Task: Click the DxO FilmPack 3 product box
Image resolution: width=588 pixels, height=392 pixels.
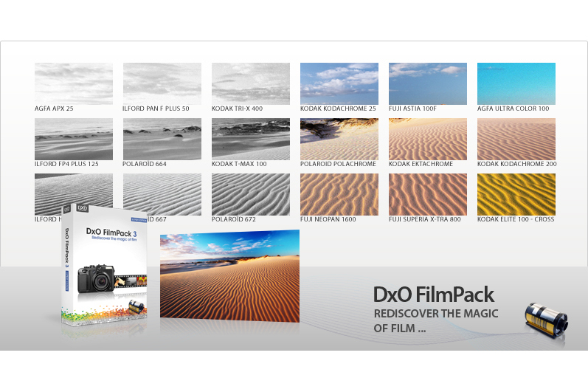Action: pyautogui.click(x=104, y=265)
